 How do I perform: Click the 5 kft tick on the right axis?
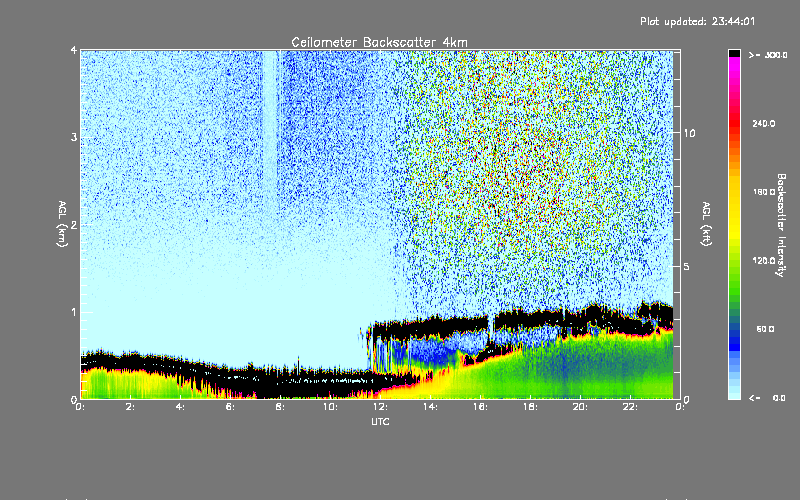tap(687, 266)
